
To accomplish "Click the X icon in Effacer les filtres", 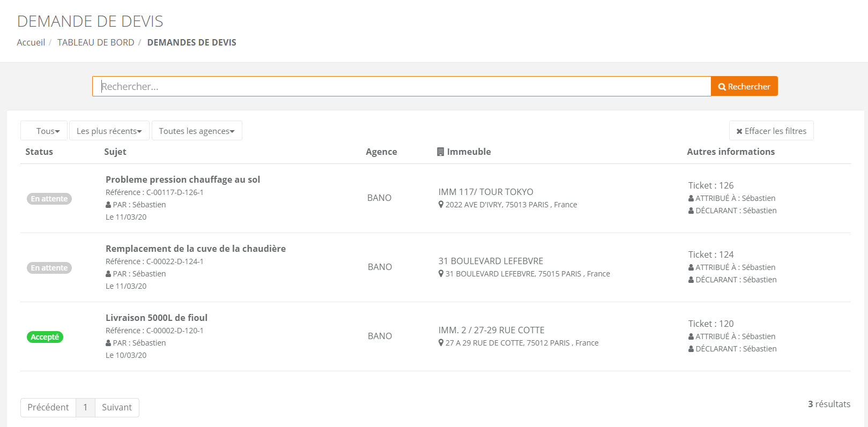I will tap(739, 131).
